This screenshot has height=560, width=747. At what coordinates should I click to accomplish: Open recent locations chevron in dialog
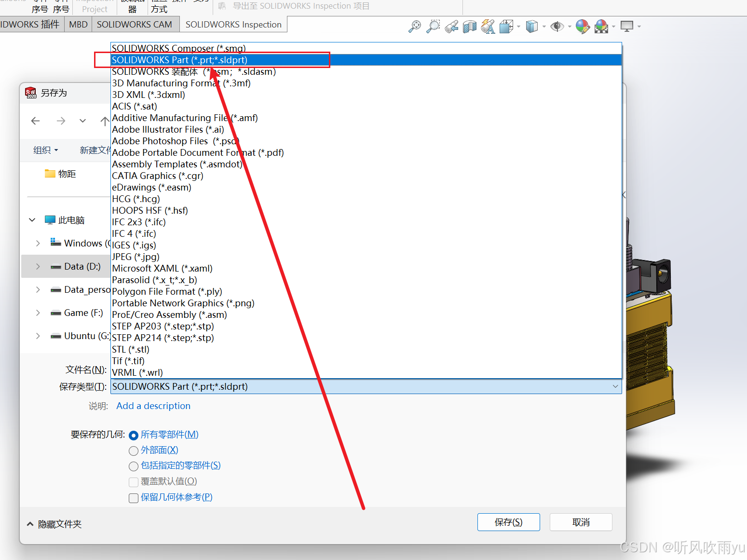coord(83,121)
